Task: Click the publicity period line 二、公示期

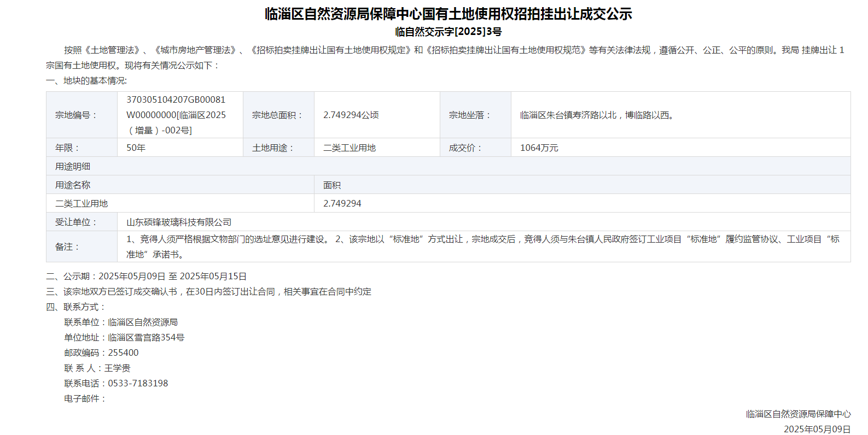Action: (x=147, y=277)
